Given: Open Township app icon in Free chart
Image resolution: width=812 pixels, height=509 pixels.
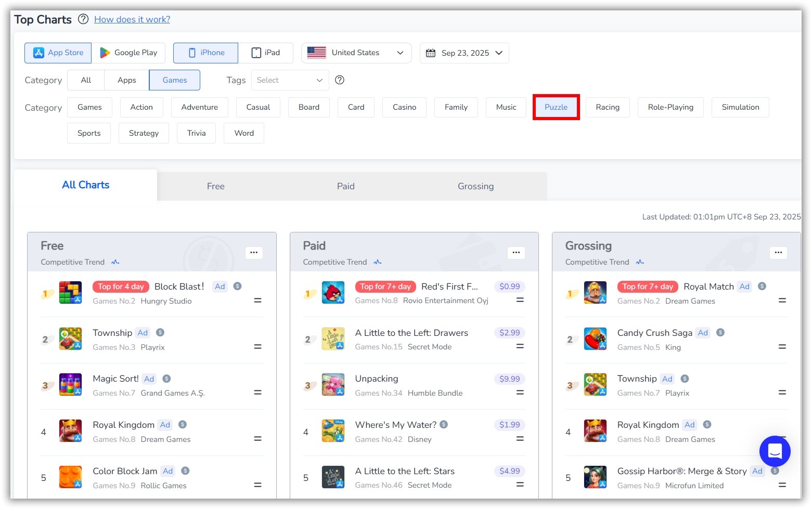Looking at the screenshot, I should pos(70,339).
